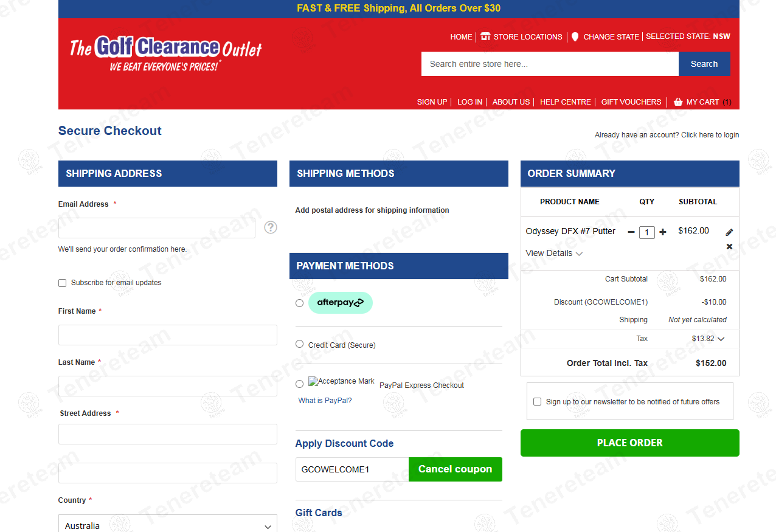Open STORE LOCATIONS page
This screenshot has height=532, width=776.
[528, 37]
